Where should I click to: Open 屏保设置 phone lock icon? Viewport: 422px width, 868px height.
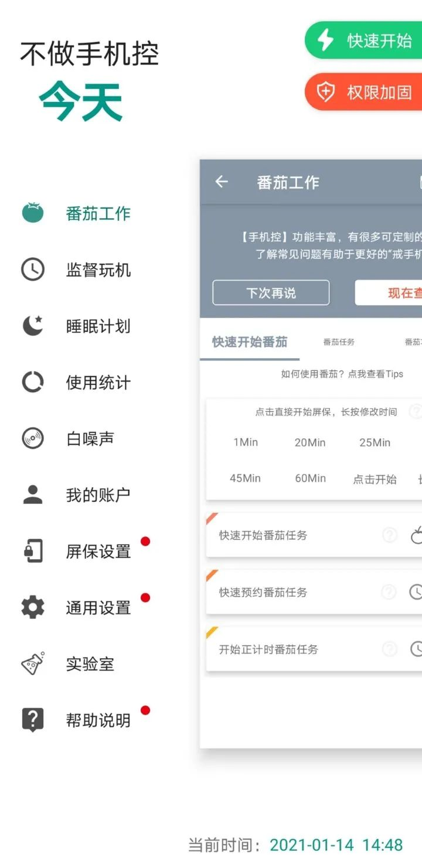tap(33, 551)
